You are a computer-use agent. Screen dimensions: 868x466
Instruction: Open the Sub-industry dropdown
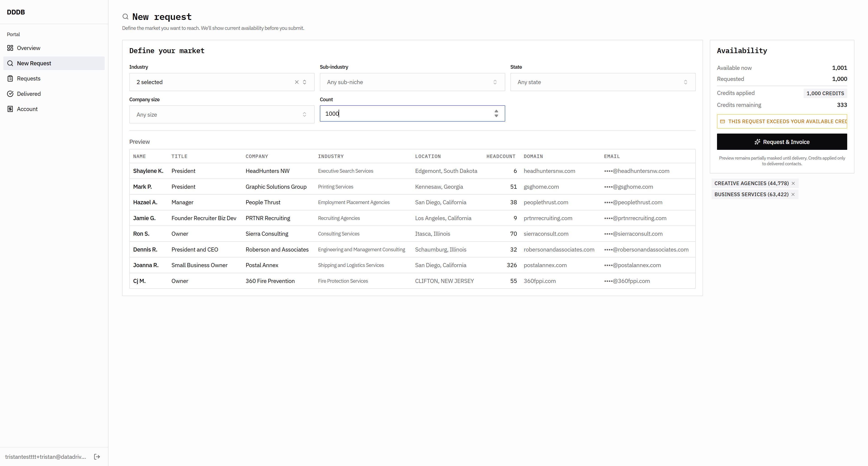[412, 82]
